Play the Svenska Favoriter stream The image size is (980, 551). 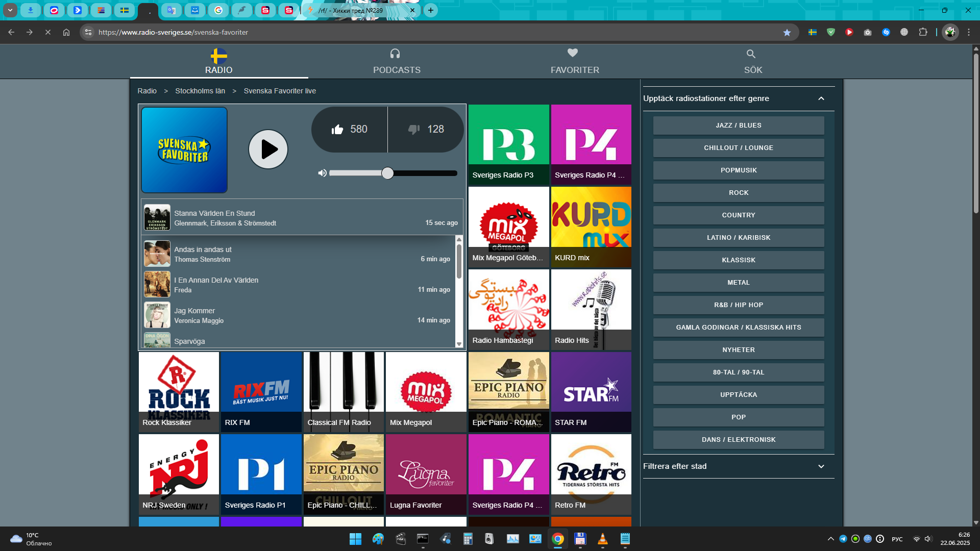pos(268,149)
